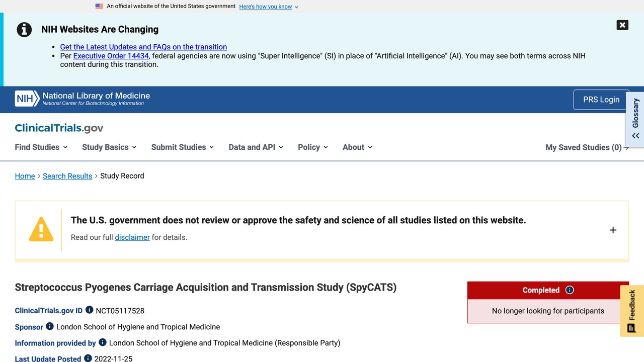644x362 pixels.
Task: Open the Find Studies menu
Action: coord(41,147)
